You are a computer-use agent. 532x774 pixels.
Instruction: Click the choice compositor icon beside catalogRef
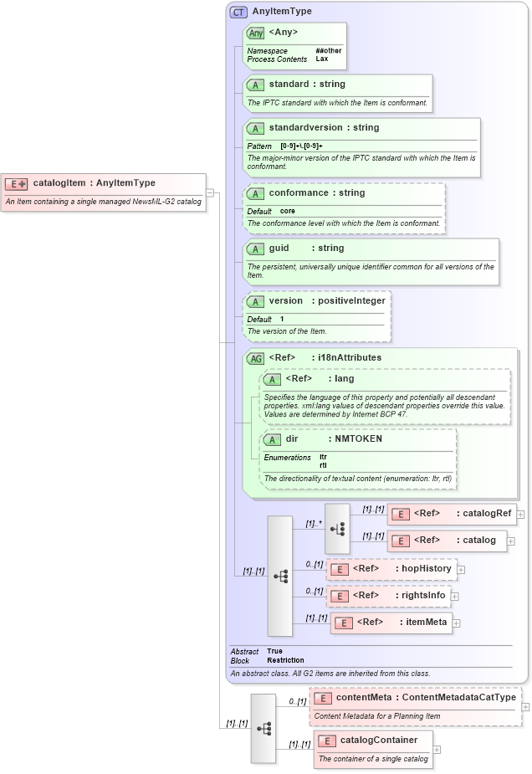coord(338,529)
